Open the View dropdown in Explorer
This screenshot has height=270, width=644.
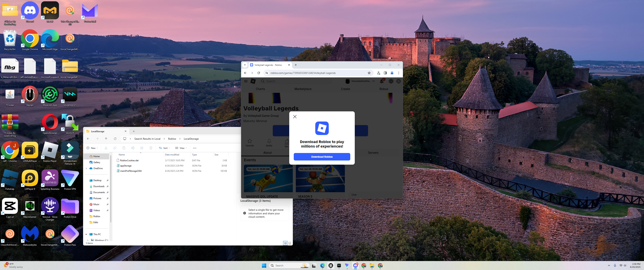point(181,148)
